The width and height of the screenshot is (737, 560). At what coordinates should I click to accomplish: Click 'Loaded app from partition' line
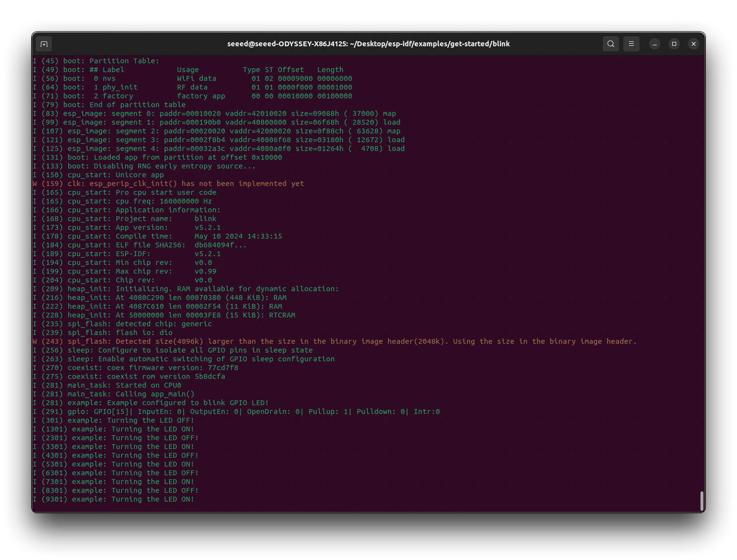click(157, 157)
